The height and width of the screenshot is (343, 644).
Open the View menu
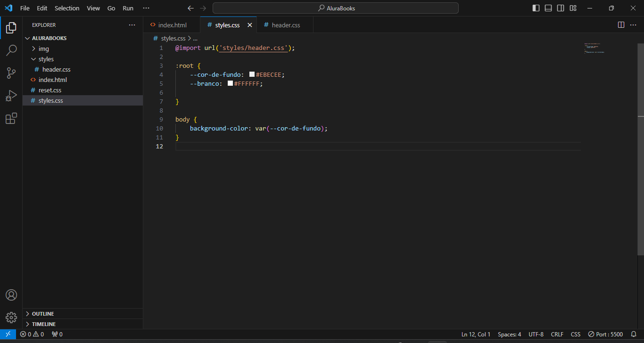(x=93, y=8)
